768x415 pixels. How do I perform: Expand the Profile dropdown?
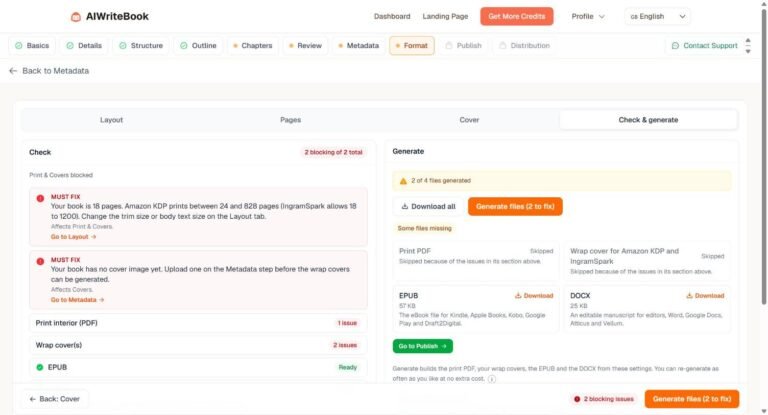tap(588, 16)
